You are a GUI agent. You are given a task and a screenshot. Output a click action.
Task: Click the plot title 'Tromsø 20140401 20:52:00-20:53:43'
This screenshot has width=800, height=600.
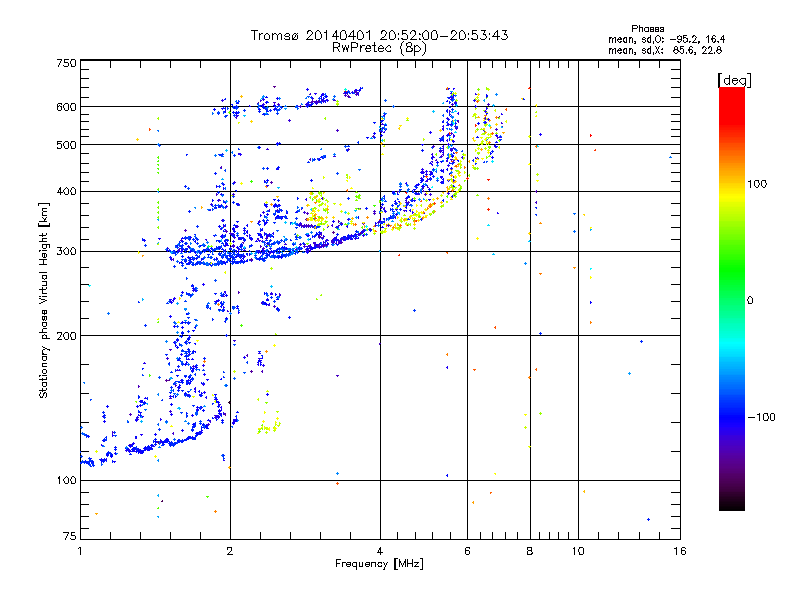380,35
